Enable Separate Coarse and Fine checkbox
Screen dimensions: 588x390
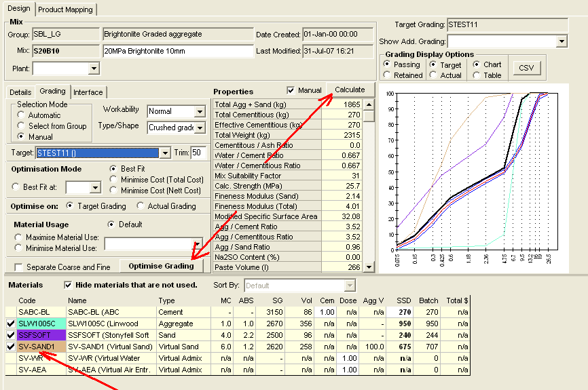18,267
